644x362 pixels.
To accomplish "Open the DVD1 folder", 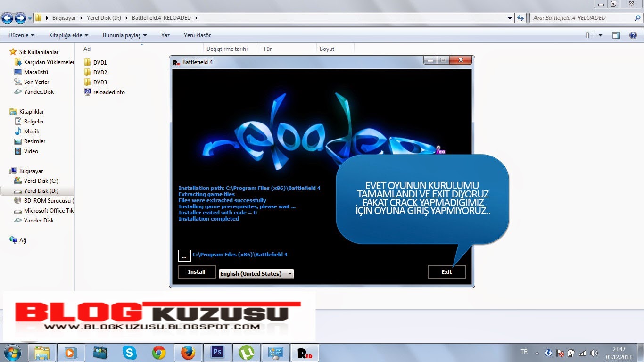I will tap(95, 62).
